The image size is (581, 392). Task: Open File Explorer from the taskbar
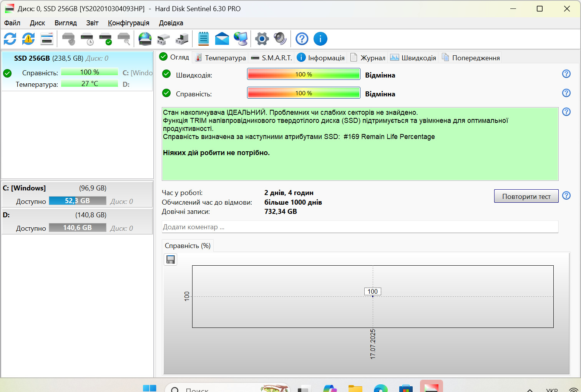355,388
